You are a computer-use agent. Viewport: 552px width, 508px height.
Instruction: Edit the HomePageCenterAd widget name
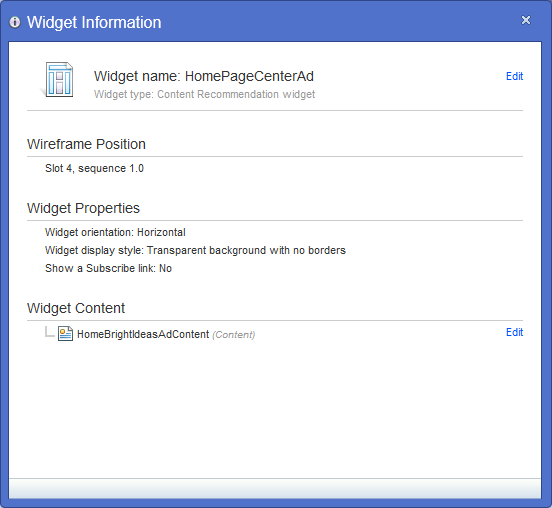pos(514,76)
